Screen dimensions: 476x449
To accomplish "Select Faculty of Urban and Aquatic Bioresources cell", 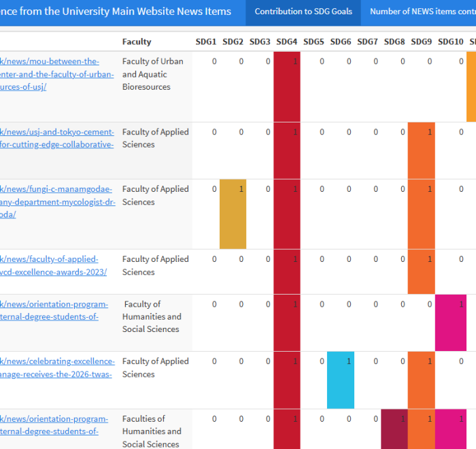I will 152,74.
